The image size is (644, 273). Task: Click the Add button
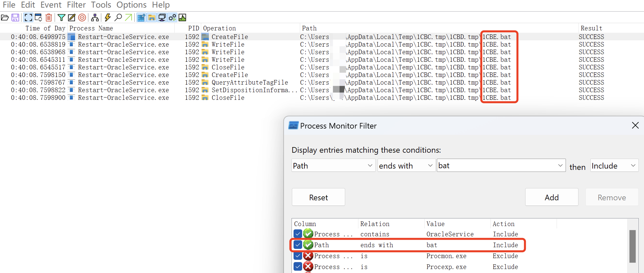point(551,197)
